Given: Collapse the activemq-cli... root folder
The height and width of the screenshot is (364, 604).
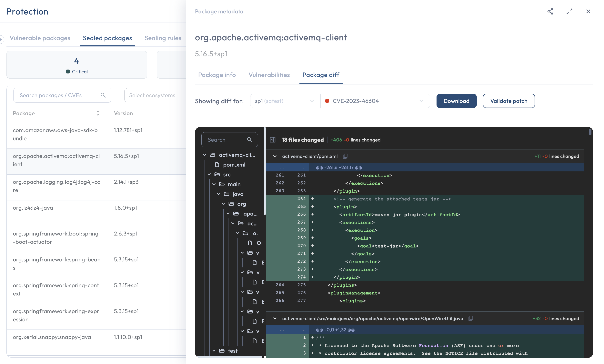Looking at the screenshot, I should click(204, 155).
